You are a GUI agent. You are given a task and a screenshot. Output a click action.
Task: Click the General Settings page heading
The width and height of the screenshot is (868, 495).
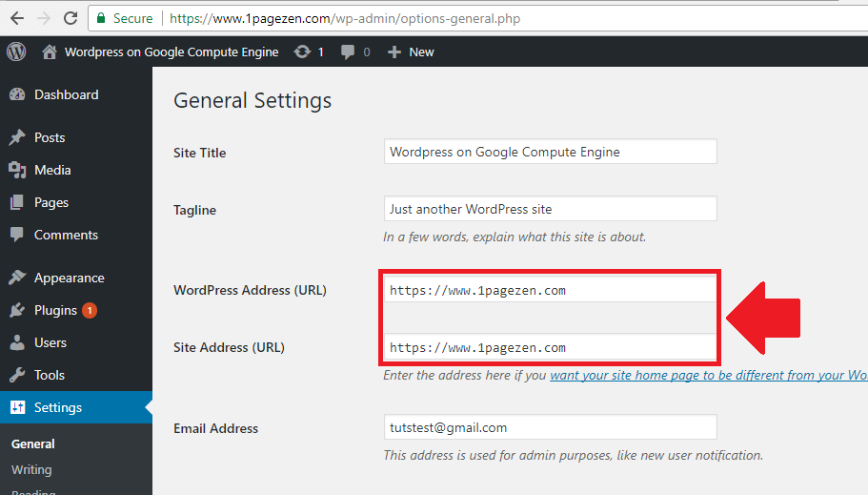(252, 101)
